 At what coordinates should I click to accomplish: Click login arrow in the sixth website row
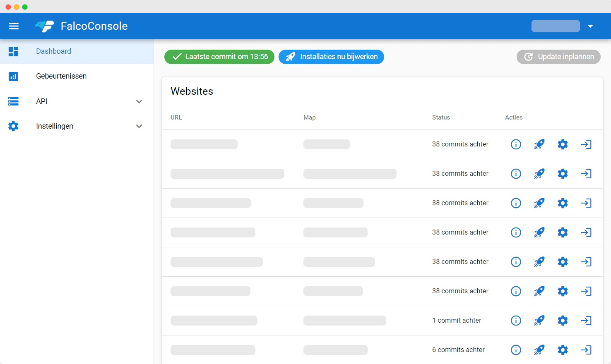click(x=586, y=291)
